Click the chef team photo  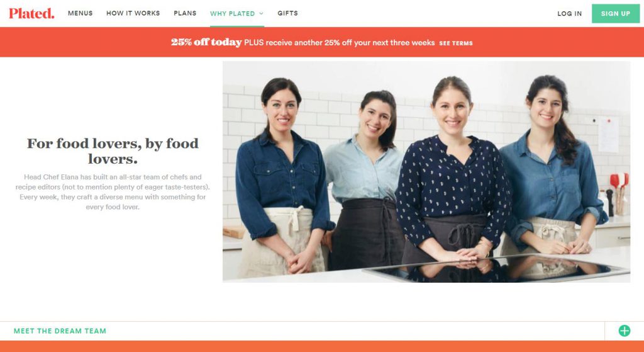(426, 171)
